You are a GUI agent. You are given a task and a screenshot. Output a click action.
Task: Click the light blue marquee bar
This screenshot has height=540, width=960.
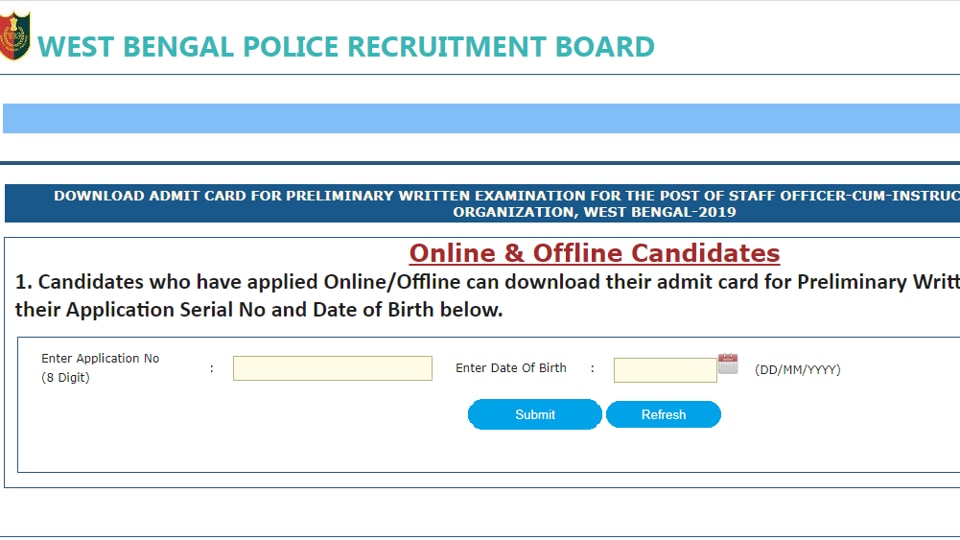coord(481,118)
